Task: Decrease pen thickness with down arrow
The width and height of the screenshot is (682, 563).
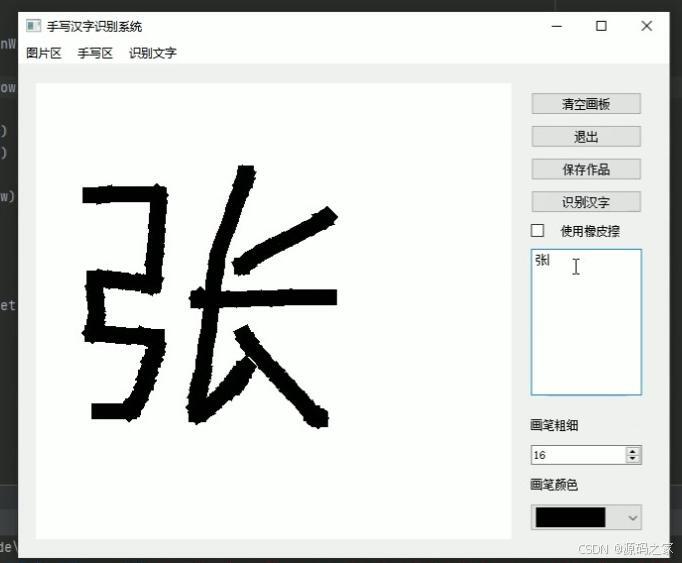Action: (633, 459)
